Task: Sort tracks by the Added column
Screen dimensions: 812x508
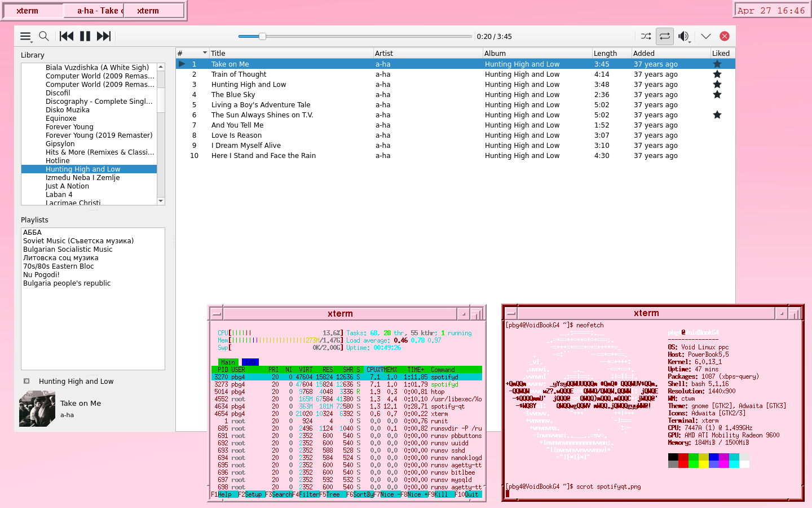Action: [671, 53]
